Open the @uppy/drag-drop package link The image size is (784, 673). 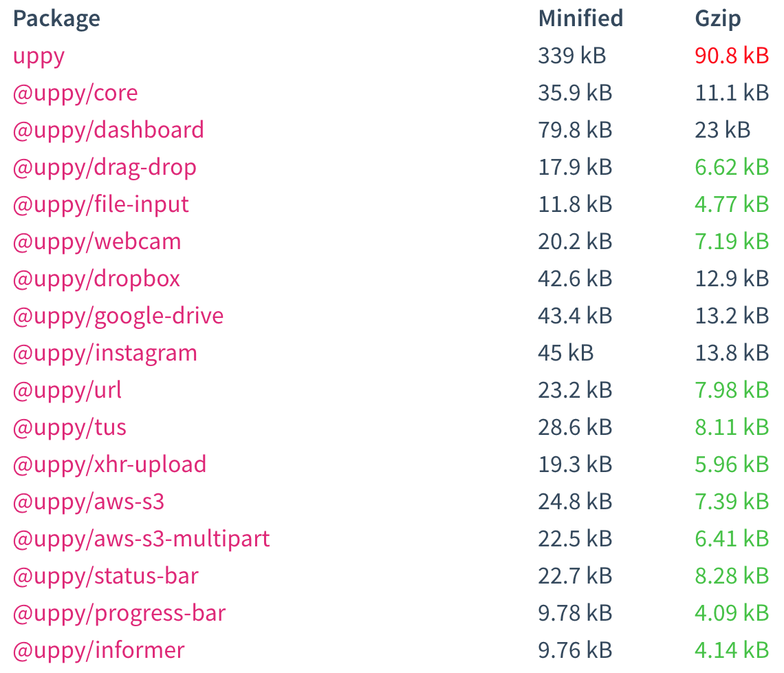pos(105,167)
